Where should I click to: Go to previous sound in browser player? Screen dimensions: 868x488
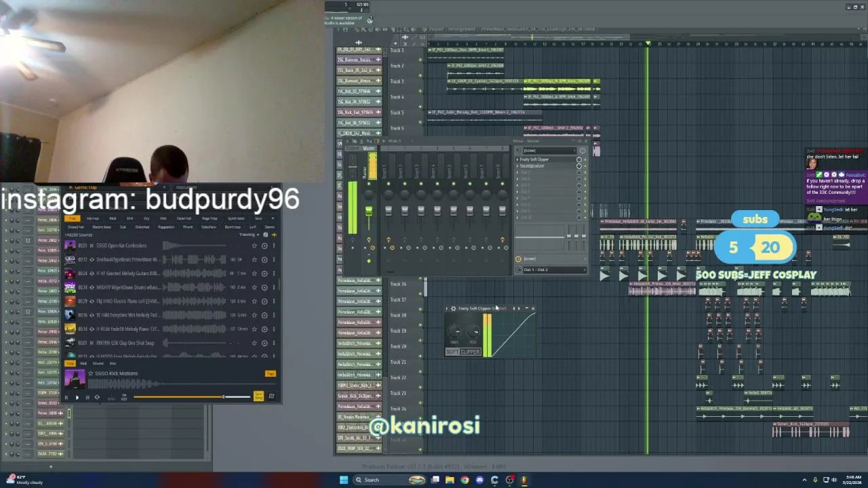tap(66, 397)
